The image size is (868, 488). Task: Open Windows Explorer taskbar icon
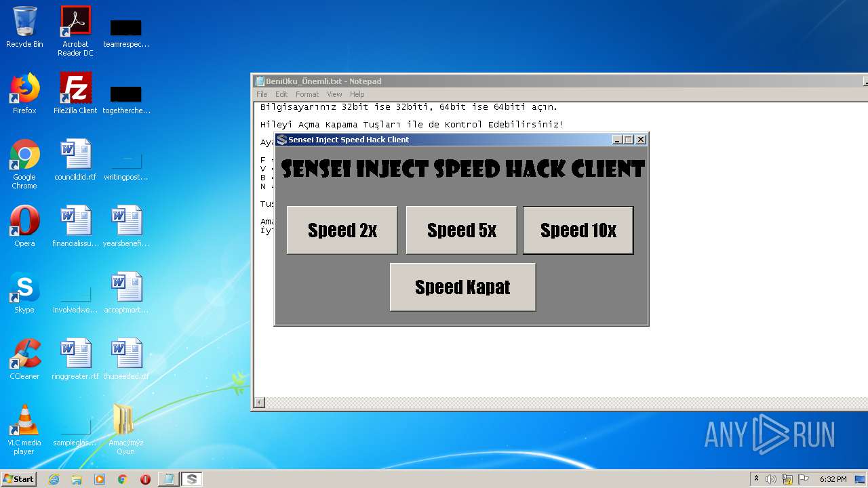click(x=77, y=479)
